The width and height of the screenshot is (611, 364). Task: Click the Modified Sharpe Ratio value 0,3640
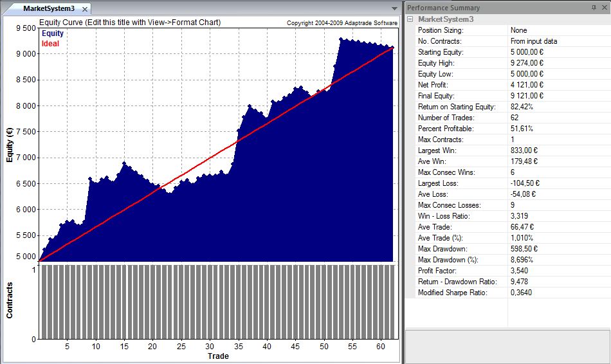(x=521, y=292)
